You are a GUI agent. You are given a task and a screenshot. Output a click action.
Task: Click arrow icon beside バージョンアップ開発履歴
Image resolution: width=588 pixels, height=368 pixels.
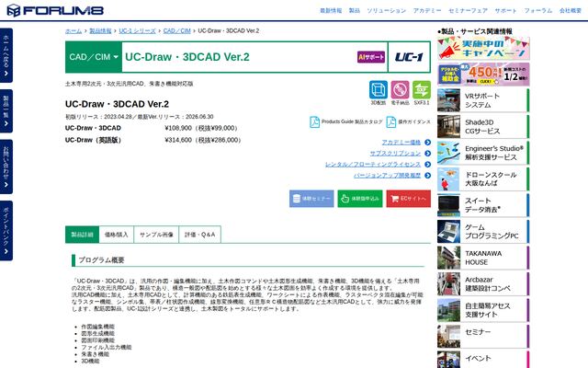pos(427,176)
